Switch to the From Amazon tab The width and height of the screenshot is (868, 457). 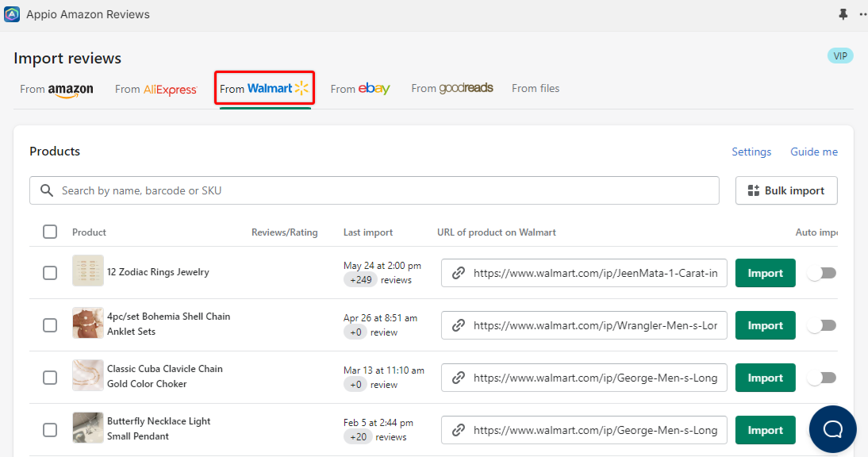[x=56, y=89]
